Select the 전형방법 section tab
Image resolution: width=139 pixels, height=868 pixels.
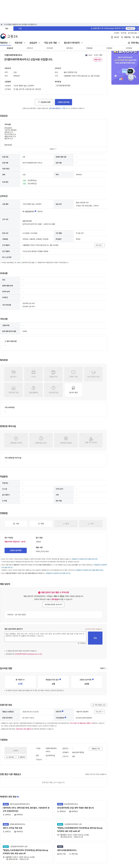coord(89,48)
